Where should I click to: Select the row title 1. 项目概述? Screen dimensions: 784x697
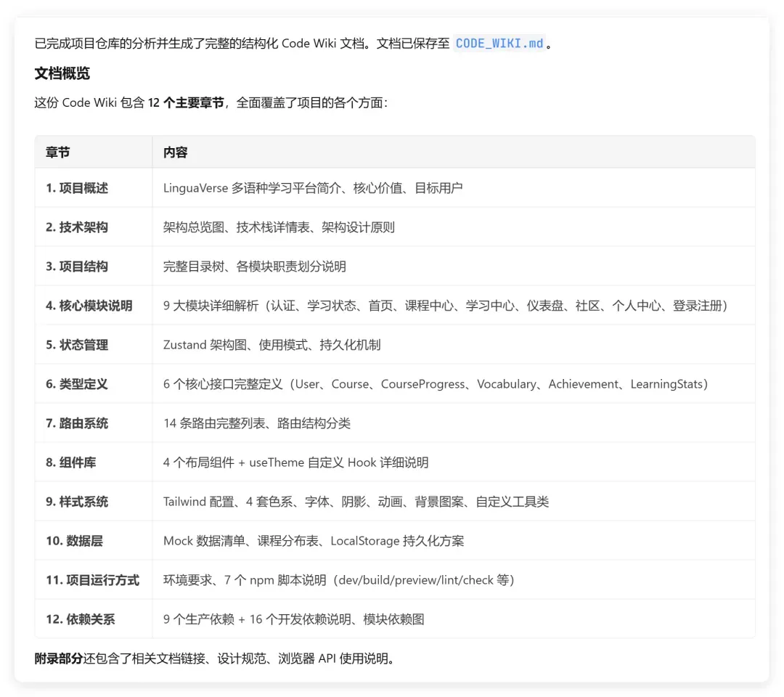(x=77, y=188)
